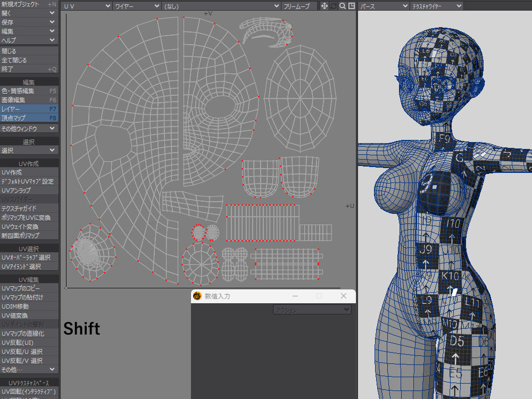This screenshot has width=532, height=399.
Task: Open the 保存 (Save) menu
Action: coord(29,22)
